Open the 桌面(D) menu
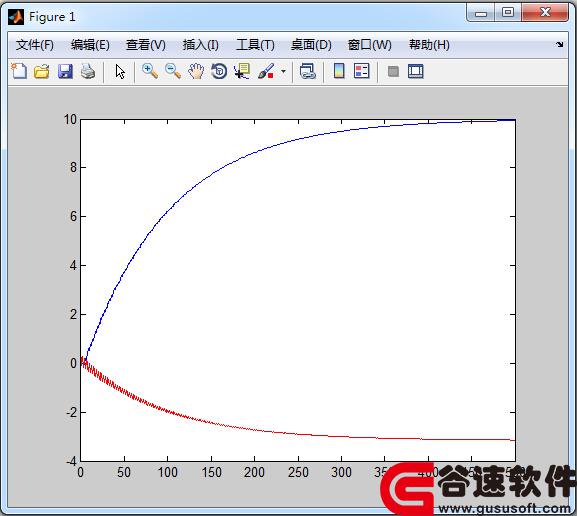Image resolution: width=577 pixels, height=516 pixels. 311,45
